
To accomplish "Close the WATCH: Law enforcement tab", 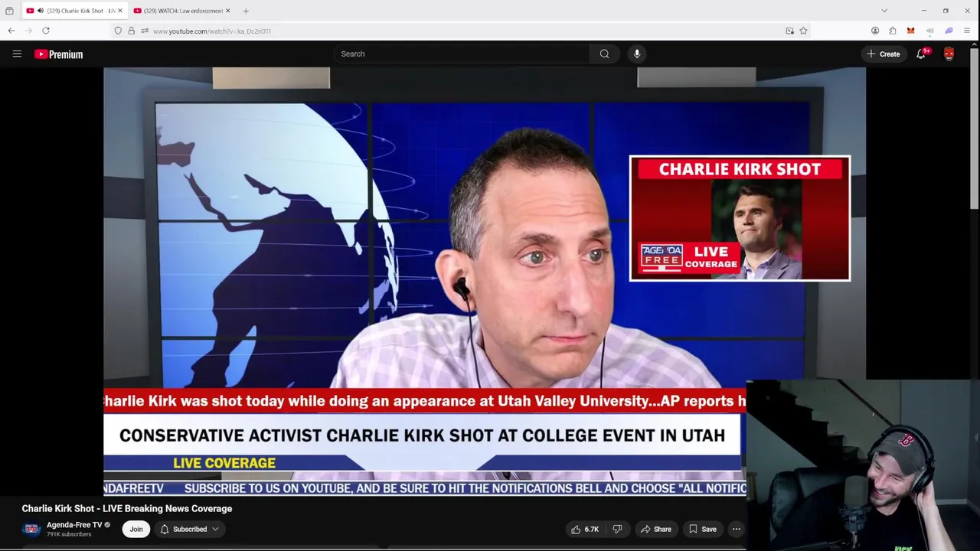I will tap(228, 11).
